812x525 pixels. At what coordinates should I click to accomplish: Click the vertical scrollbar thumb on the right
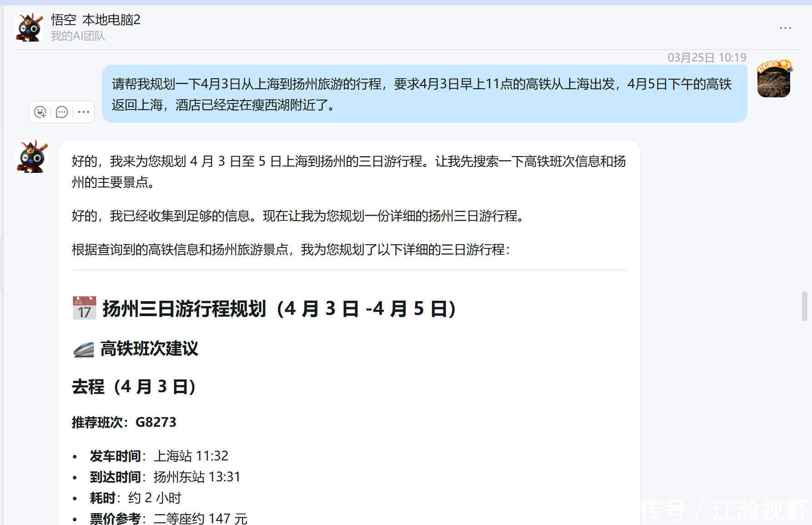804,306
